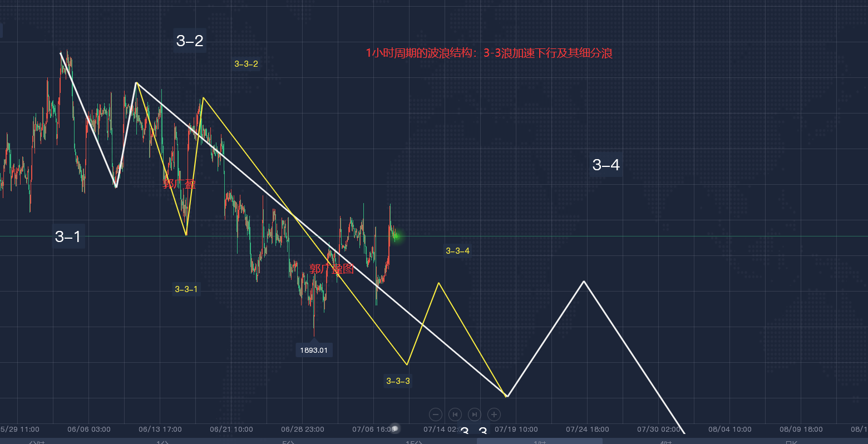Screen dimensions: 868x444
Task: Select the yellow 3-3-2 wave label
Action: [x=246, y=64]
